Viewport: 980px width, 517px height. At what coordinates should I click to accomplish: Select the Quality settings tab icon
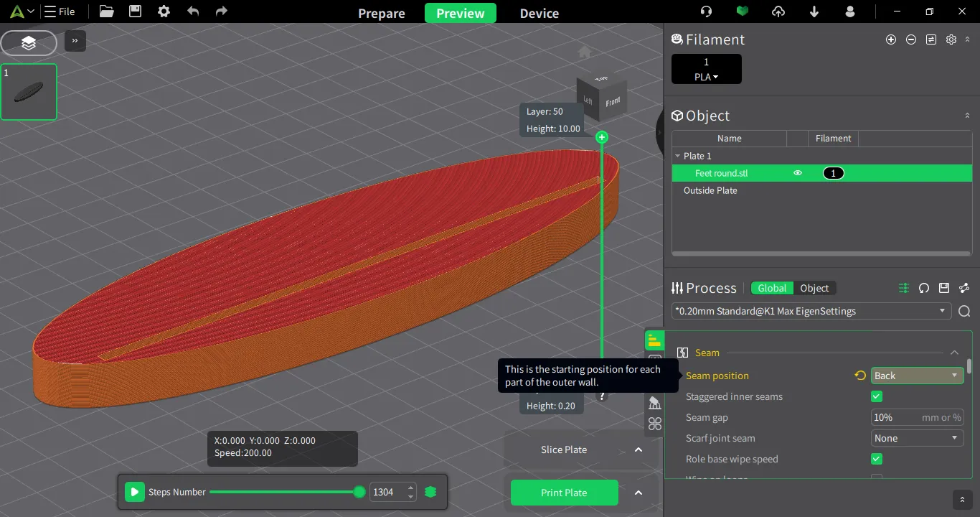[x=654, y=340]
